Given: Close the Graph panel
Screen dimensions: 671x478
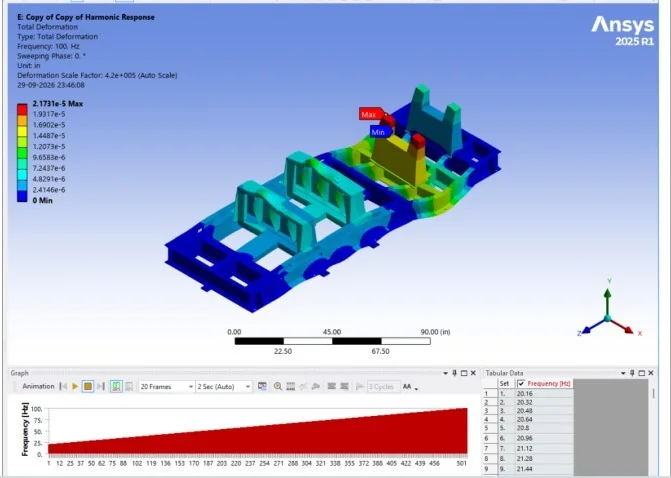Looking at the screenshot, I should tap(473, 373).
